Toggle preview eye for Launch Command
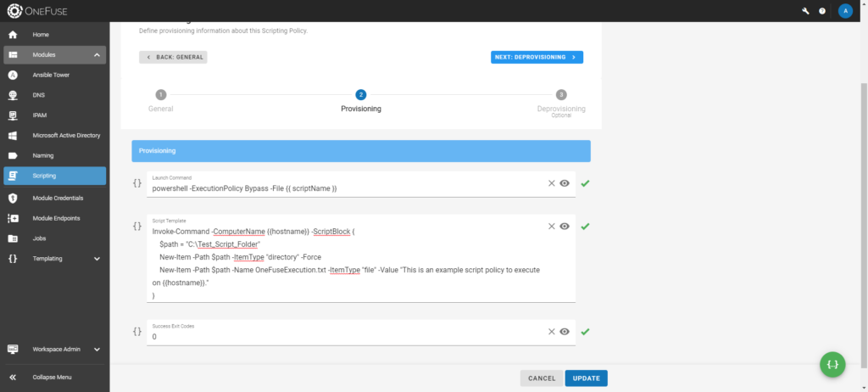This screenshot has width=868, height=392. coord(565,183)
